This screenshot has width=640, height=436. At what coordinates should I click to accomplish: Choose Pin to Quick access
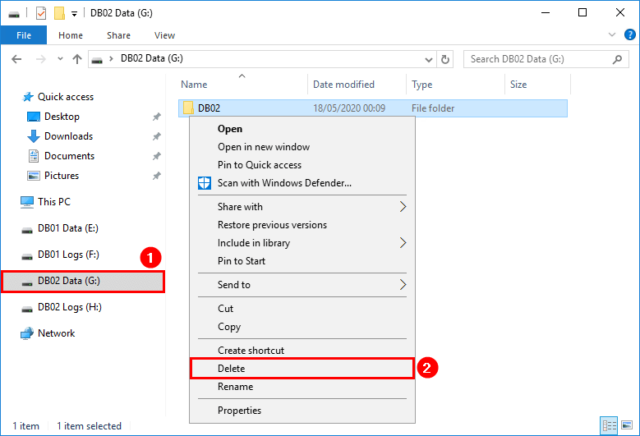click(302, 165)
